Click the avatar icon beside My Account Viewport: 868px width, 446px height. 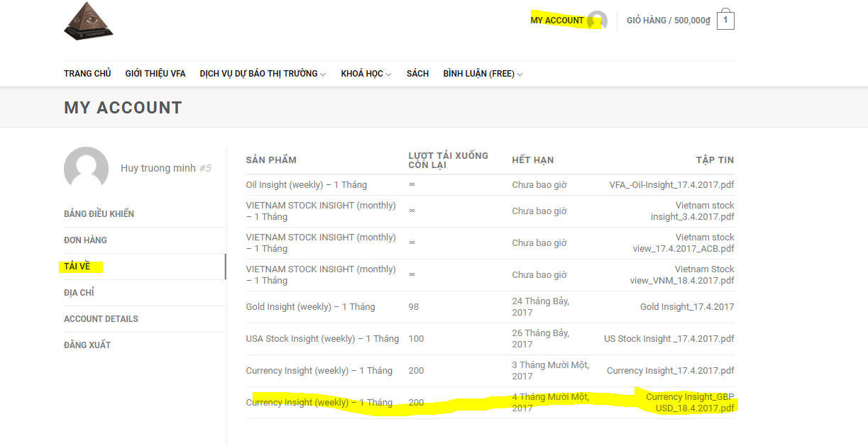click(598, 21)
